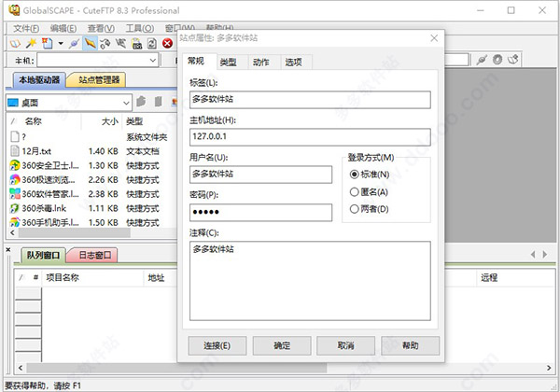The image size is (560, 392).
Task: Click the 360极速浏览 shortcut icon
Action: [15, 179]
